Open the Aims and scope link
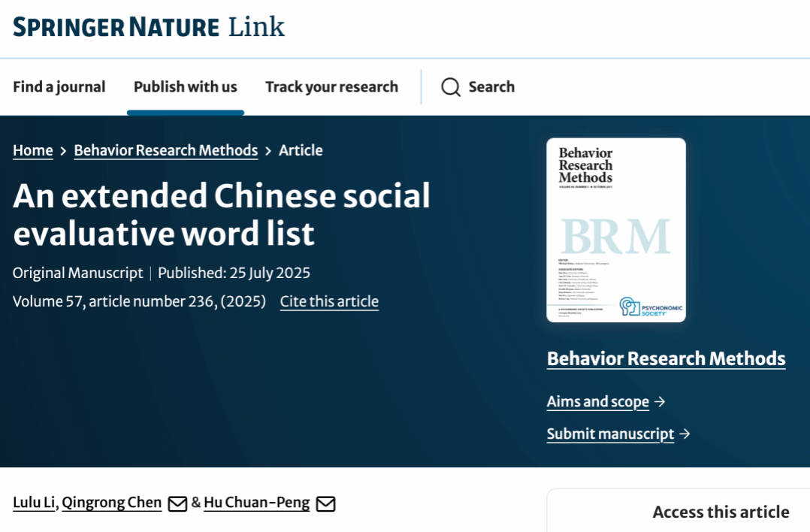The height and width of the screenshot is (532, 810). coord(597,402)
